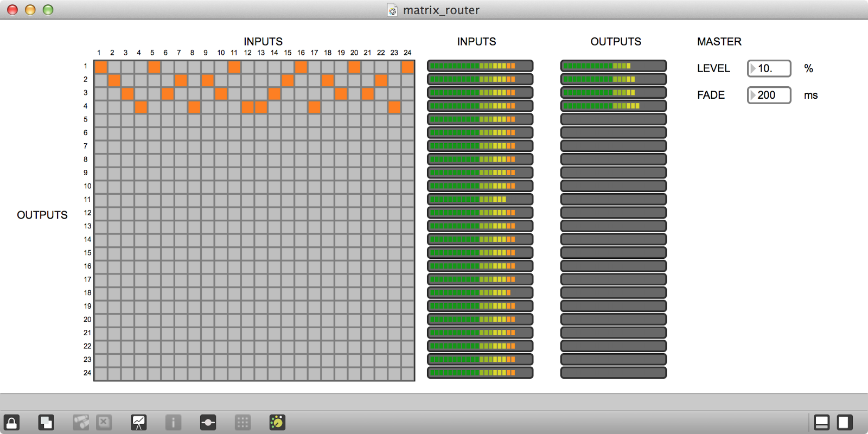This screenshot has height=434, width=868.
Task: Enable matrix cell input 7, output 20
Action: (181, 321)
